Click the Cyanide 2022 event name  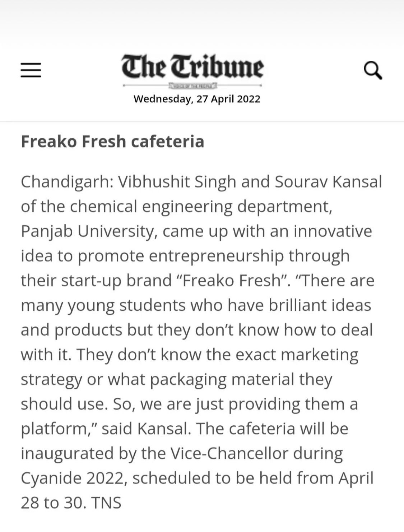click(x=74, y=478)
